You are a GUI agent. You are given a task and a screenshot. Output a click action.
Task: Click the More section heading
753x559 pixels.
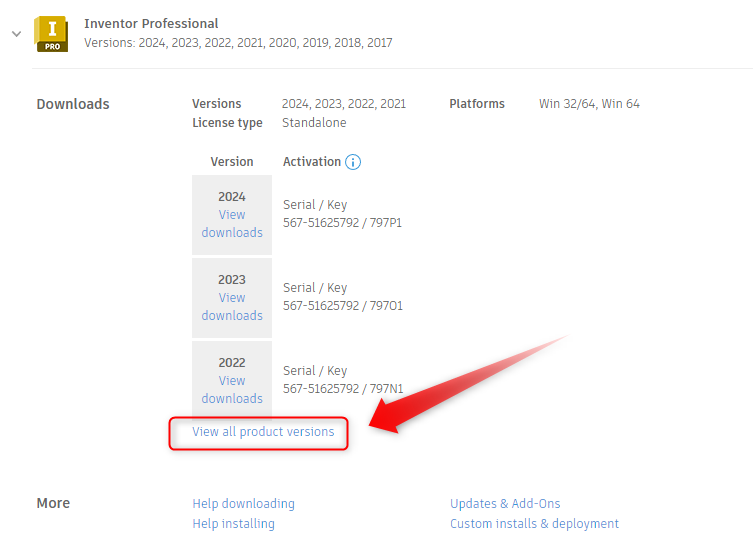click(x=53, y=503)
